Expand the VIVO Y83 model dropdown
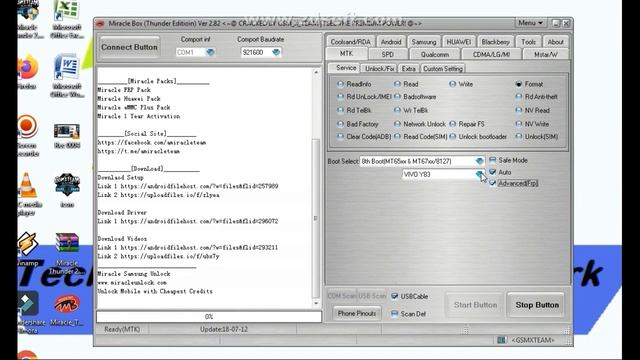This screenshot has height=360, width=640. click(x=480, y=174)
